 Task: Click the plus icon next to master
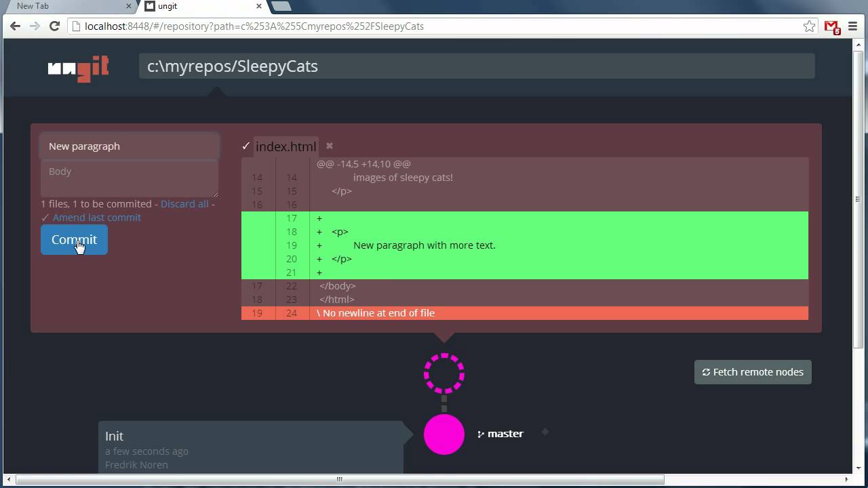pyautogui.click(x=545, y=432)
